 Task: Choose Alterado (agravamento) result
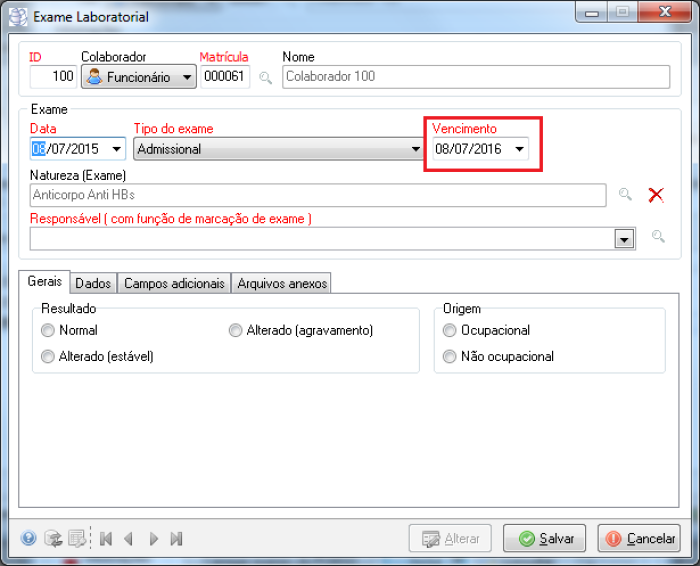(235, 330)
